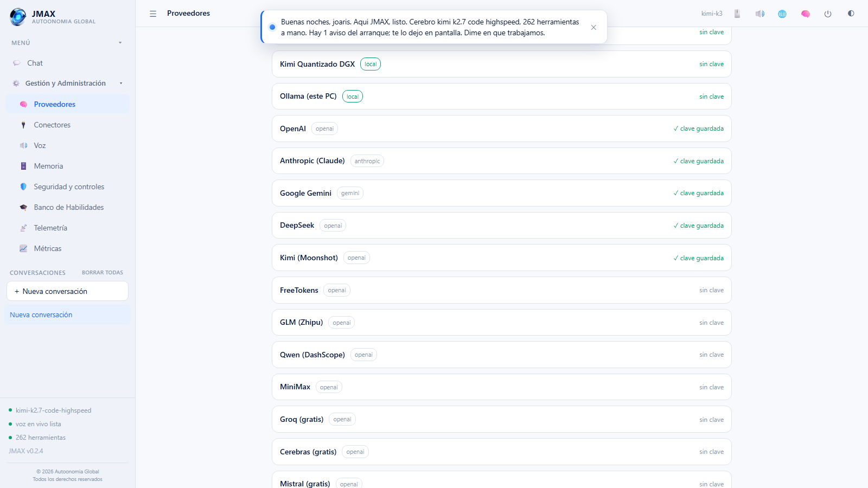Open the MiniMax provider card
Screen dimensions: 868x488
501,387
